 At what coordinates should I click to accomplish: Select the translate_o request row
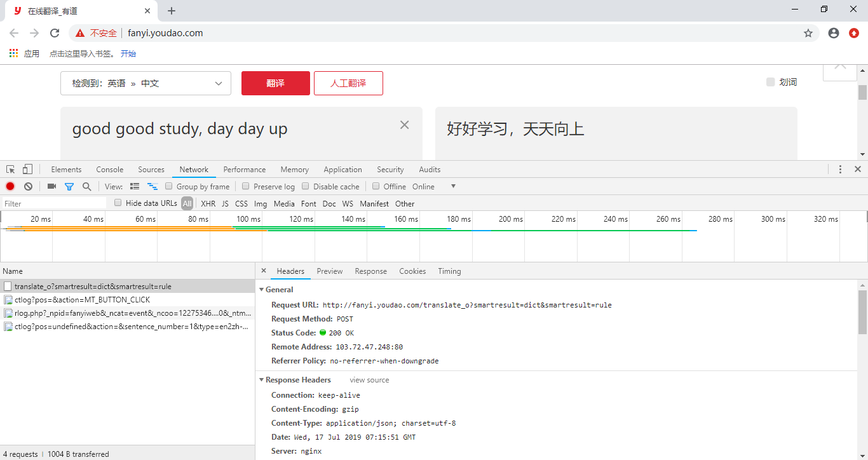[x=127, y=287]
